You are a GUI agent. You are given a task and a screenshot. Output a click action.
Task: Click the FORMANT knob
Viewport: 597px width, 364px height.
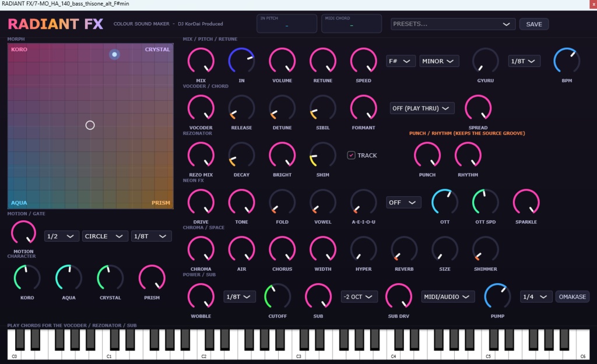point(364,108)
